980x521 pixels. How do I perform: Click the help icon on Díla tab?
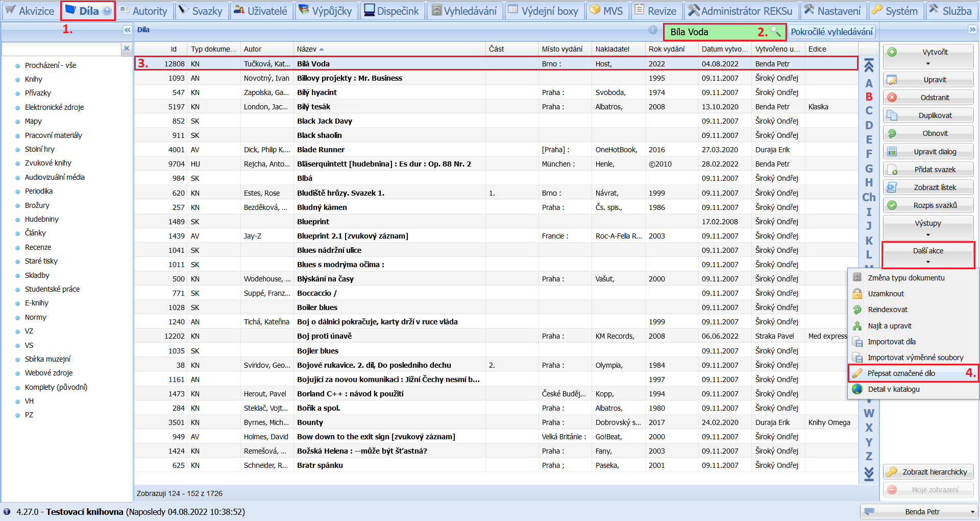107,11
